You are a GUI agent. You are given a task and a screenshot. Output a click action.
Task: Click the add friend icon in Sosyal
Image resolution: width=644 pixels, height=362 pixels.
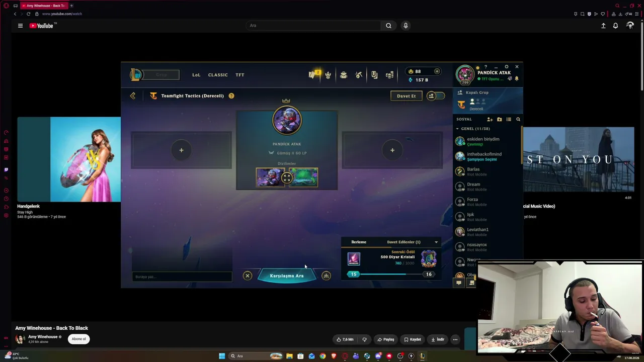pos(490,119)
